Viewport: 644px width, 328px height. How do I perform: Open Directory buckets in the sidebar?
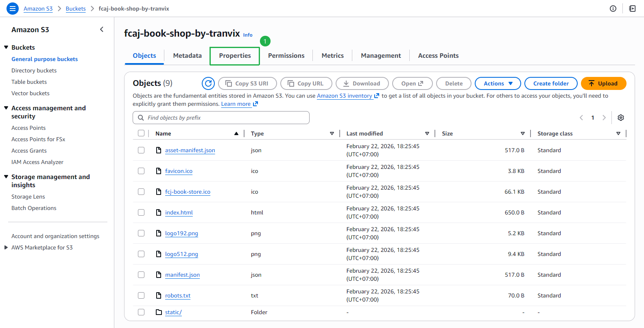tap(34, 70)
